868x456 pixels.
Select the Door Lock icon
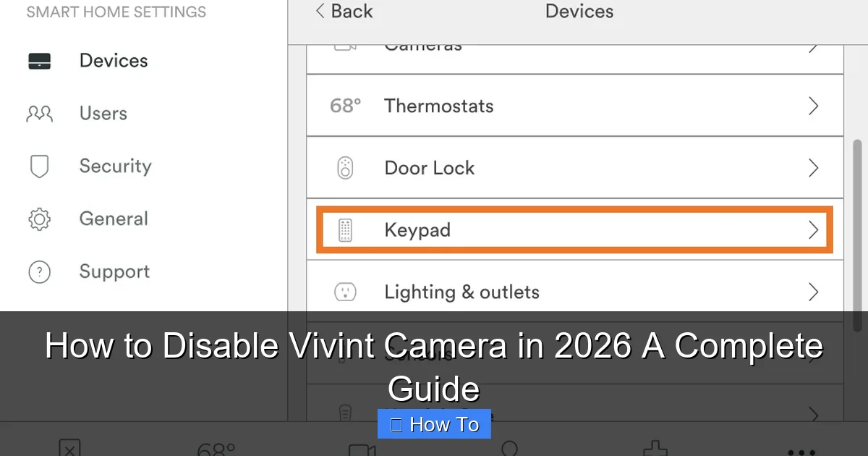pos(346,167)
